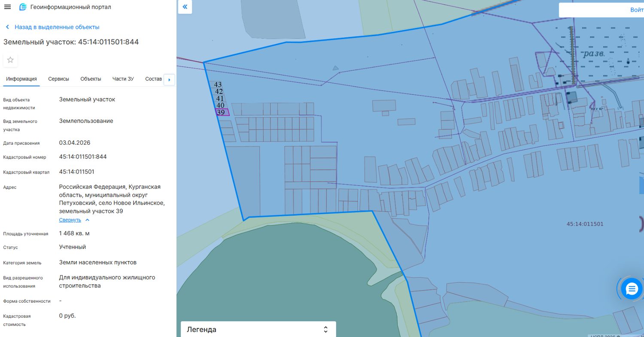Image resolution: width=644 pixels, height=337 pixels.
Task: Click the Войти login button
Action: pyautogui.click(x=636, y=10)
